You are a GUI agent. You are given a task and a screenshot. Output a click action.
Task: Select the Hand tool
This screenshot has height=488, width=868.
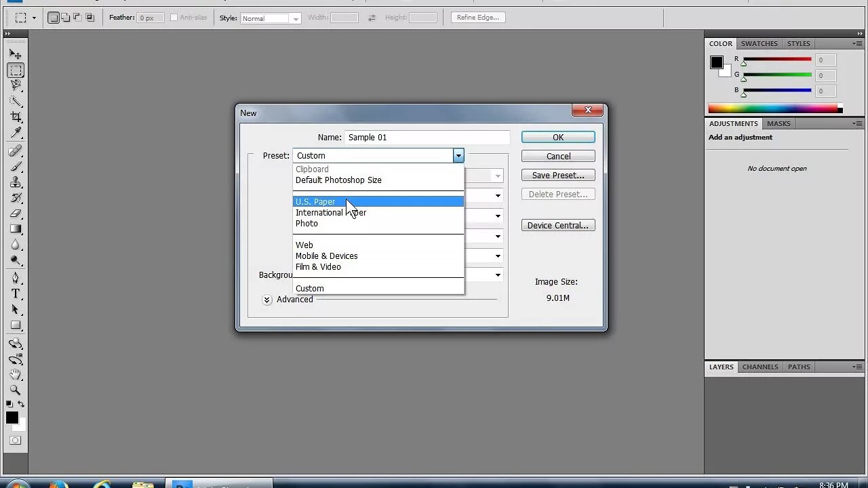click(16, 374)
